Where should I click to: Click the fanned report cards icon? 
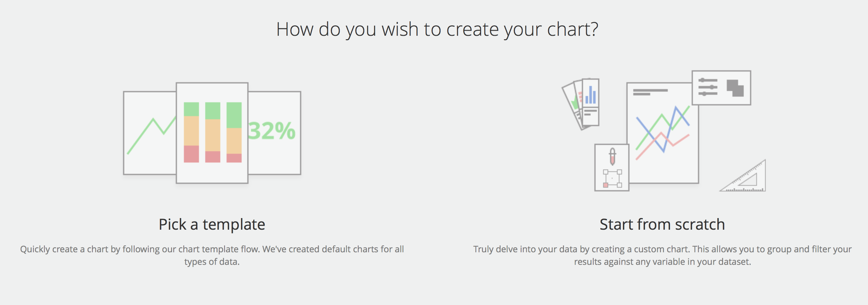580,104
